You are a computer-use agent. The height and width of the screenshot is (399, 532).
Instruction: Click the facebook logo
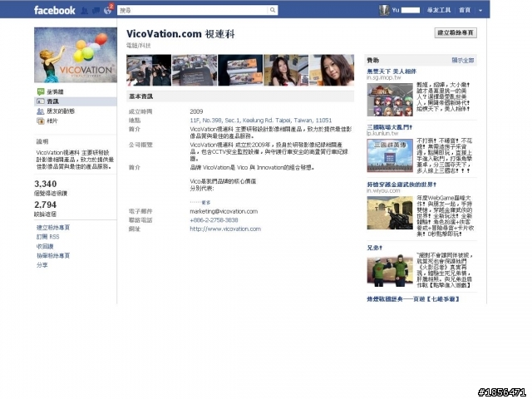(54, 10)
